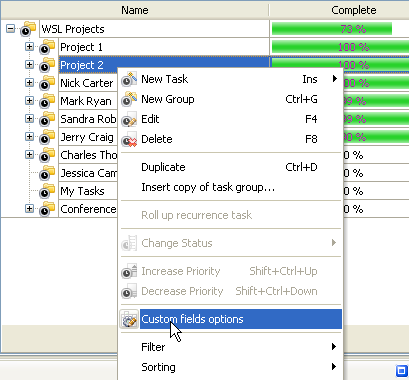Select Edit in the context menu
The image size is (409, 380).
[231, 119]
